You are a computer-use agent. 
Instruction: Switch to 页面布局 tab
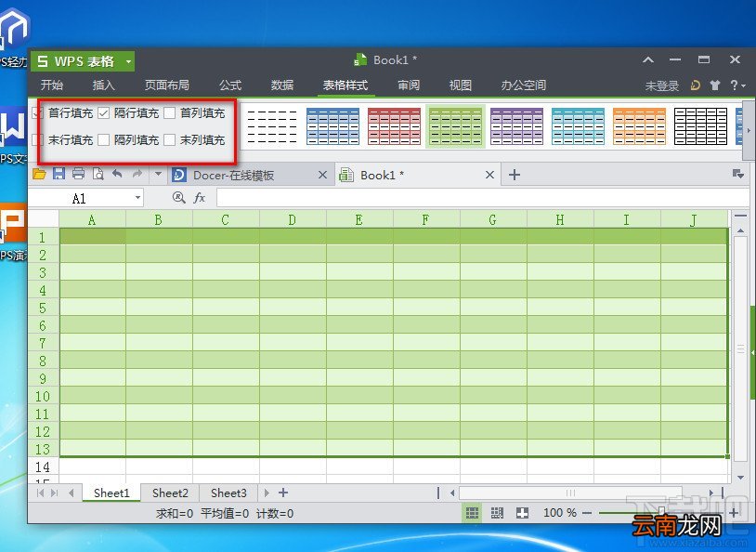pyautogui.click(x=167, y=85)
